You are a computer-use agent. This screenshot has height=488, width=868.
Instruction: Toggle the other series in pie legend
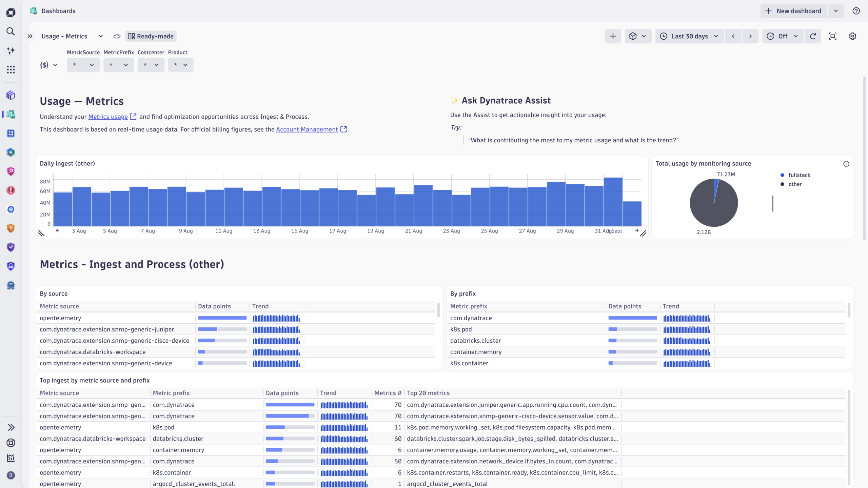pos(791,184)
